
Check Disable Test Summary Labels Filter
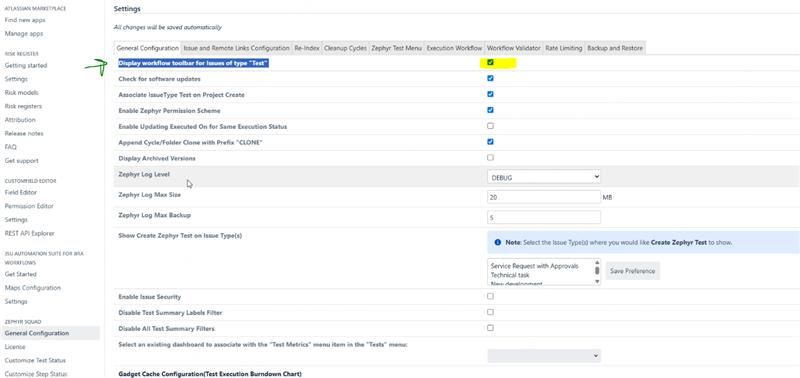[490, 312]
